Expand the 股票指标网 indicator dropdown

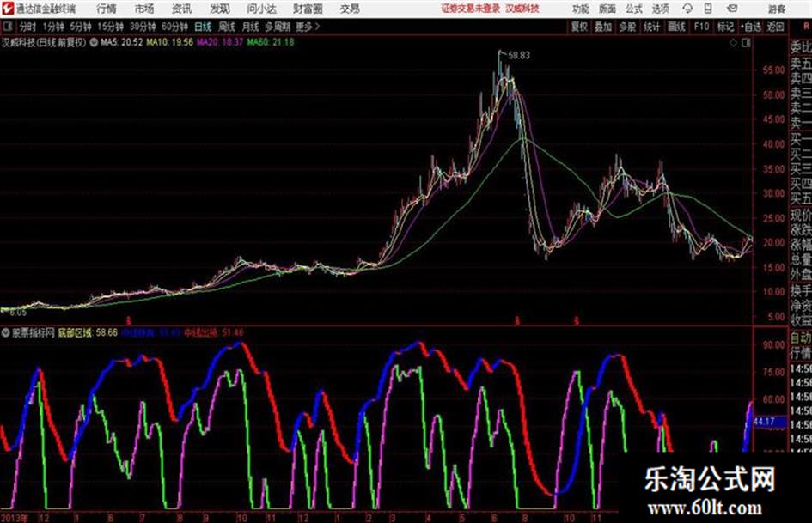click(6, 332)
